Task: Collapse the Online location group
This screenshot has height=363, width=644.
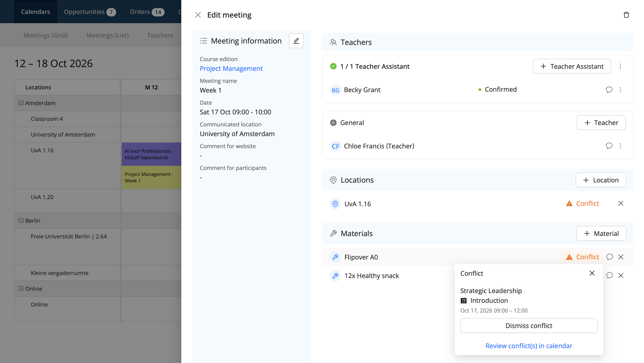Action: pyautogui.click(x=21, y=288)
